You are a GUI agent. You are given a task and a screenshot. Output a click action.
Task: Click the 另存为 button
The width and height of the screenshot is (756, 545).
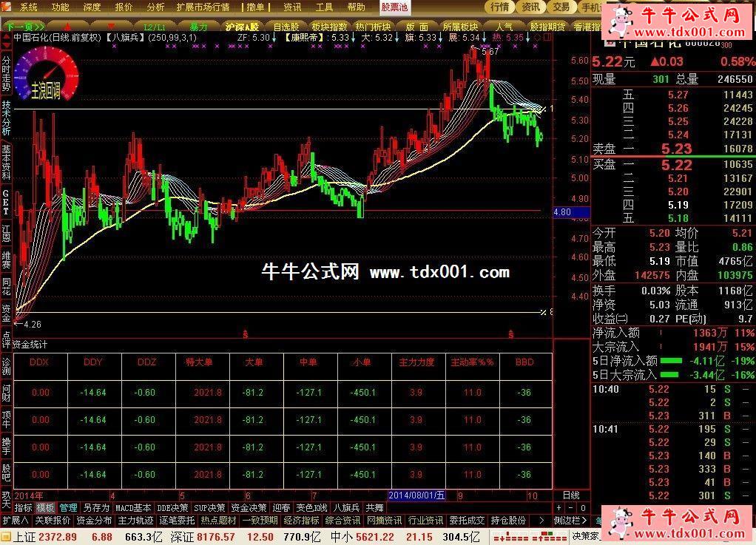point(96,508)
